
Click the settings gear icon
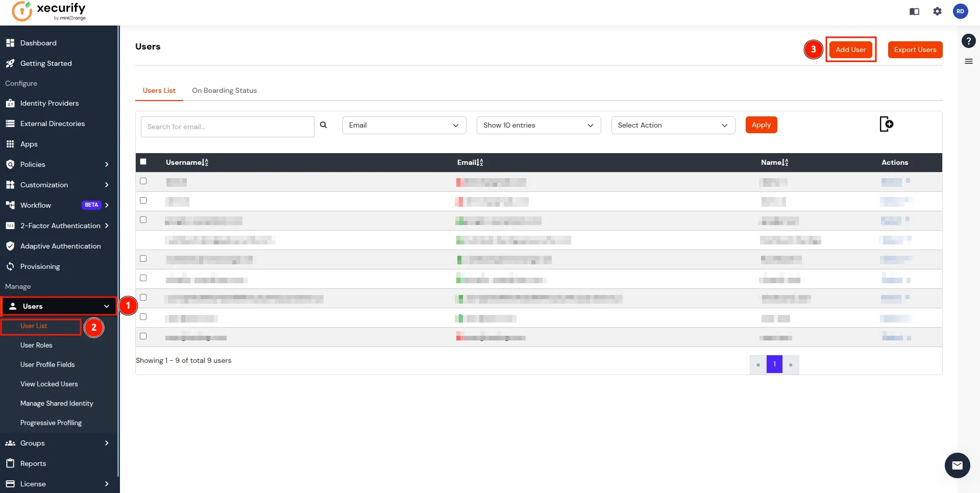click(938, 12)
